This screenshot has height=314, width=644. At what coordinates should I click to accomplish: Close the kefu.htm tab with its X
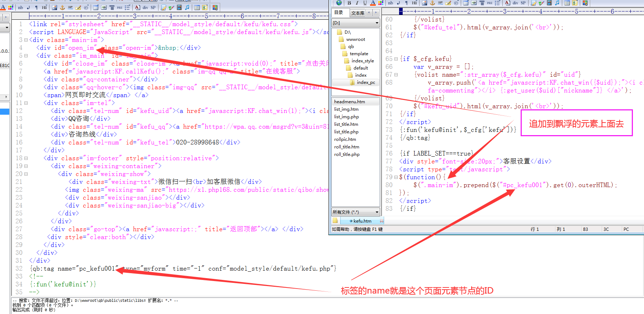(381, 221)
